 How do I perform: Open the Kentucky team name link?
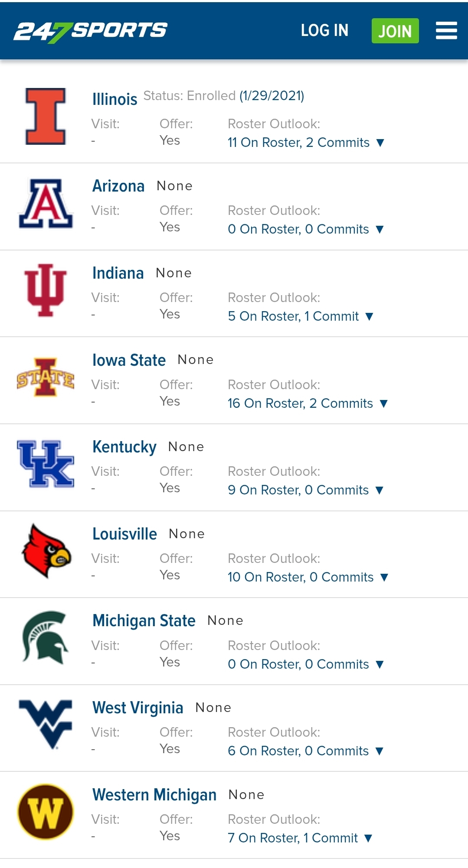point(124,447)
